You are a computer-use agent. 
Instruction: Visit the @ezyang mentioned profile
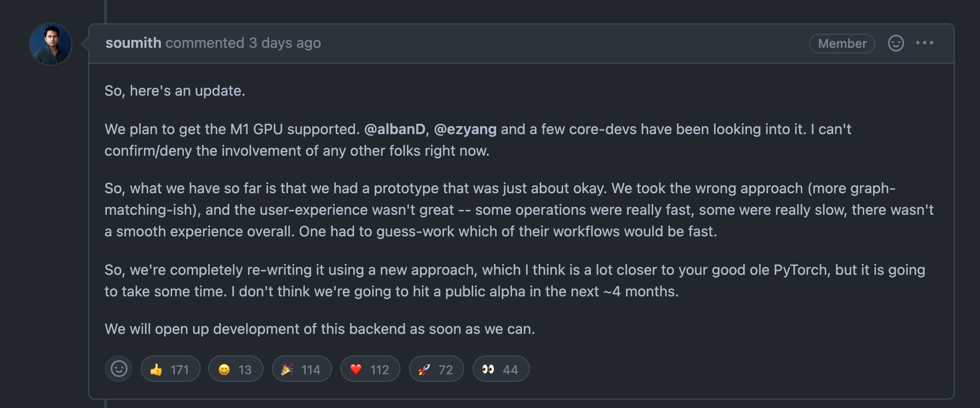click(465, 129)
